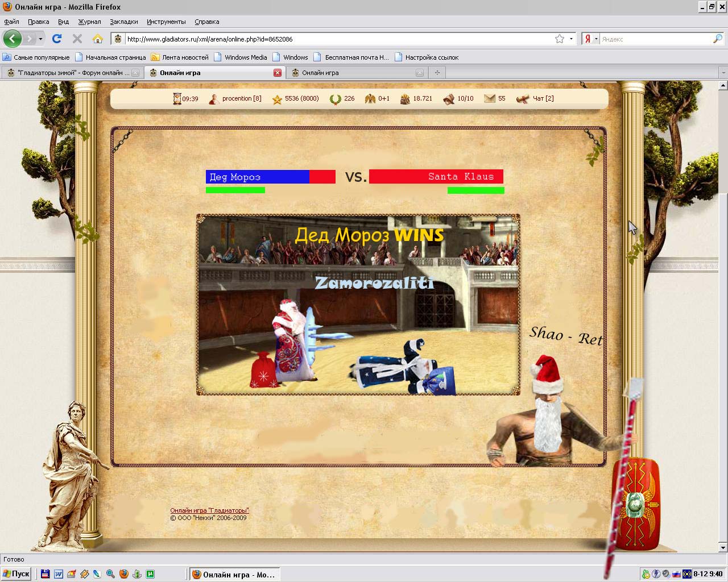Screen dimensions: 728x582
Task: Click the Firefox reload page button
Action: (56, 39)
